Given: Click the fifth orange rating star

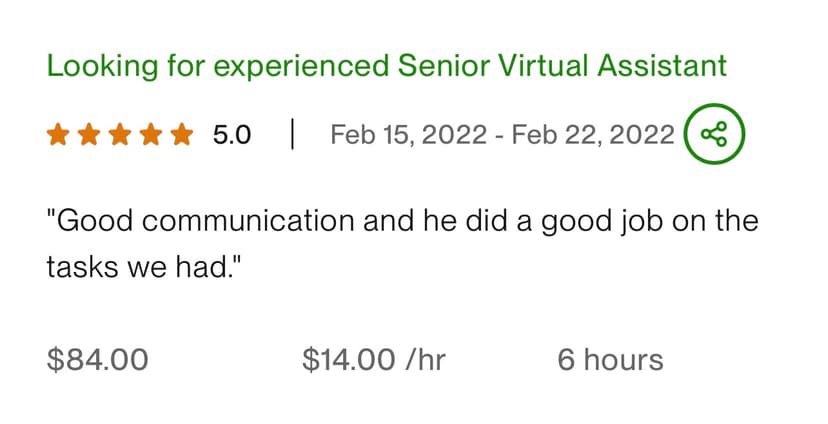Looking at the screenshot, I should (181, 134).
